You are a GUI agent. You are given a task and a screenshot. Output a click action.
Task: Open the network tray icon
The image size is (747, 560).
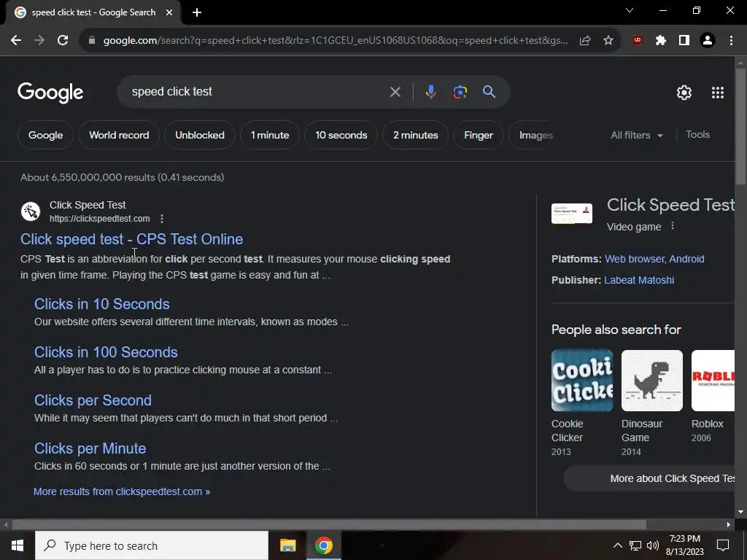[635, 545]
